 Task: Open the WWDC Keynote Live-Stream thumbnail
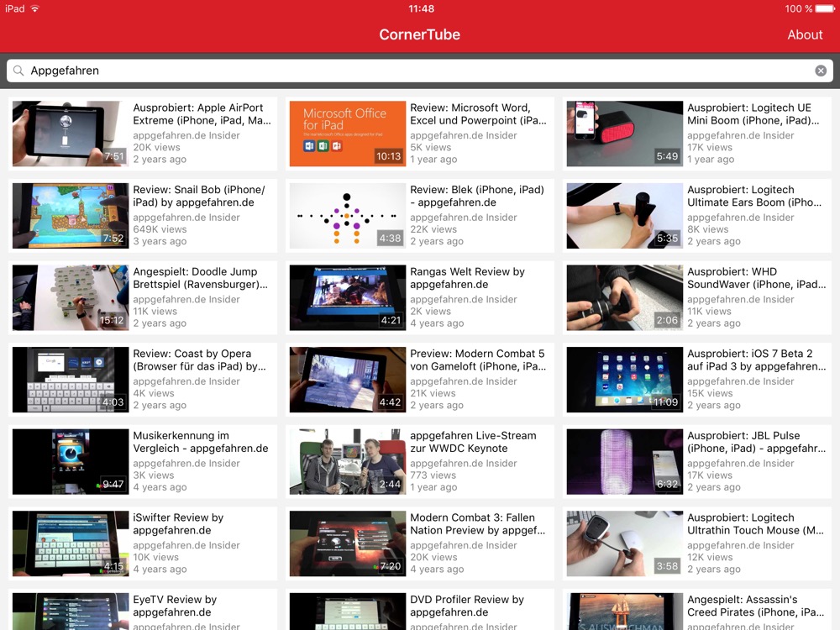(347, 462)
